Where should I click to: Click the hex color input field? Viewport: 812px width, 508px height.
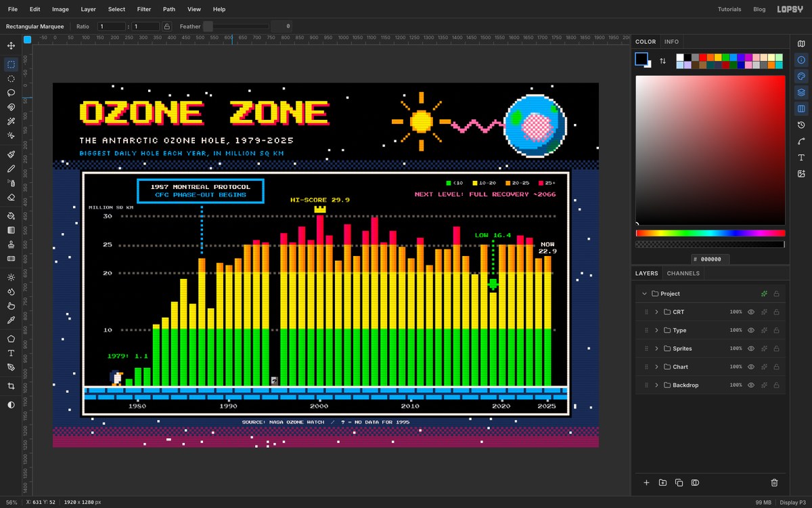(710, 259)
